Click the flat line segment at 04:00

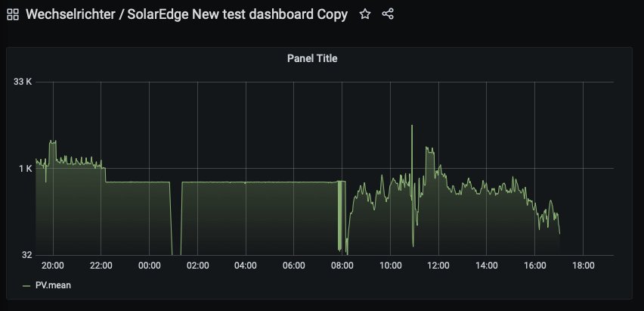coord(246,182)
